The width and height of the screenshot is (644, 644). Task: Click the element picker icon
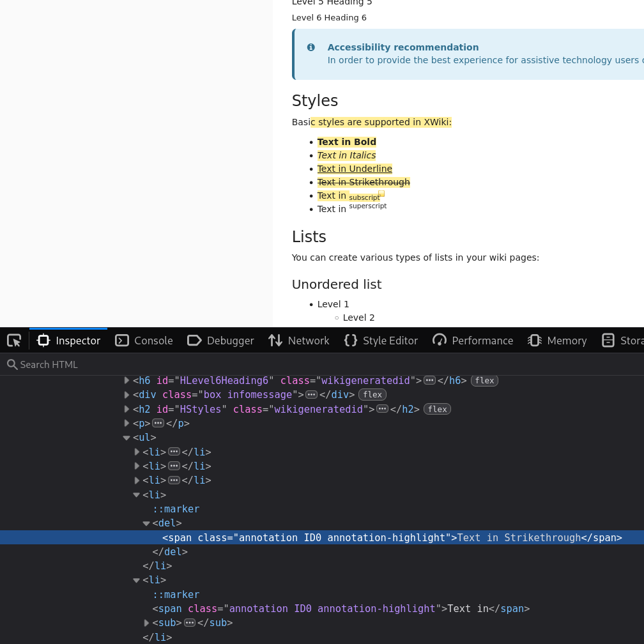pyautogui.click(x=14, y=341)
